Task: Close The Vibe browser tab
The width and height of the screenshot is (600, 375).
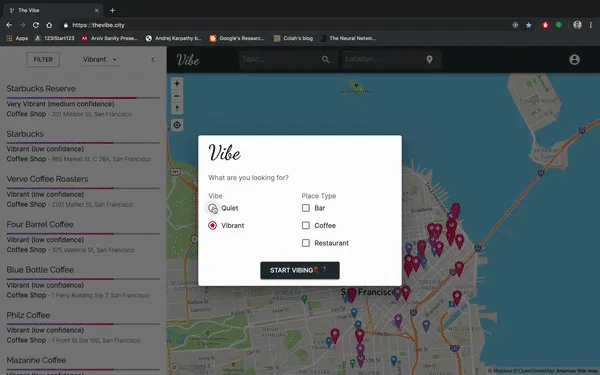Action: click(x=96, y=10)
